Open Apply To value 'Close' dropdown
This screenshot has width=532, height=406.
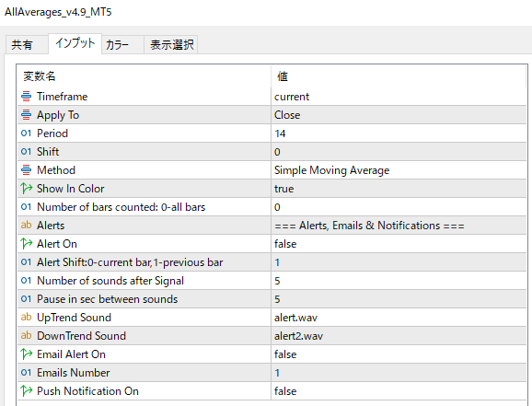(399, 115)
